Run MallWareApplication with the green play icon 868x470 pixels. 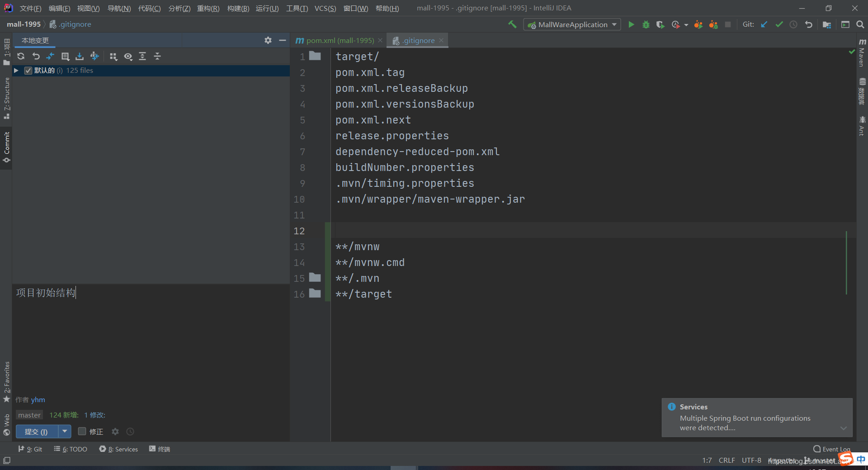[631, 24]
